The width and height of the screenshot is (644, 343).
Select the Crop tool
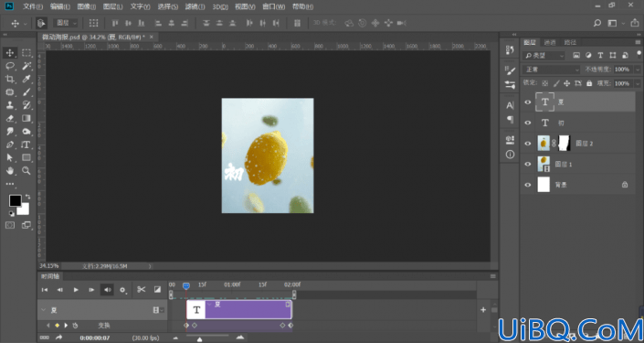(10, 79)
